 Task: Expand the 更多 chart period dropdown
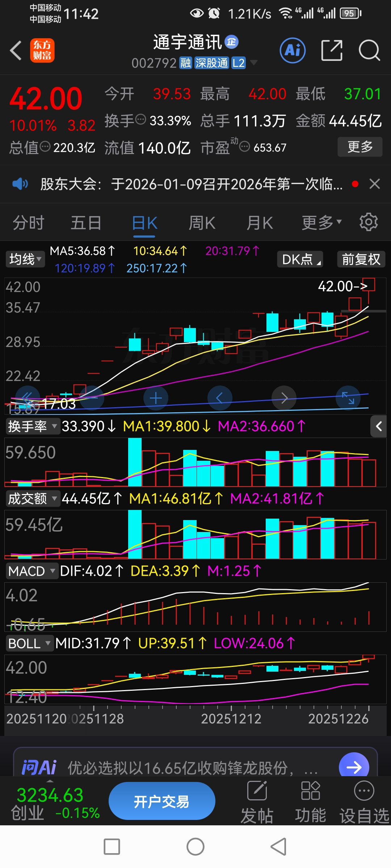click(322, 222)
